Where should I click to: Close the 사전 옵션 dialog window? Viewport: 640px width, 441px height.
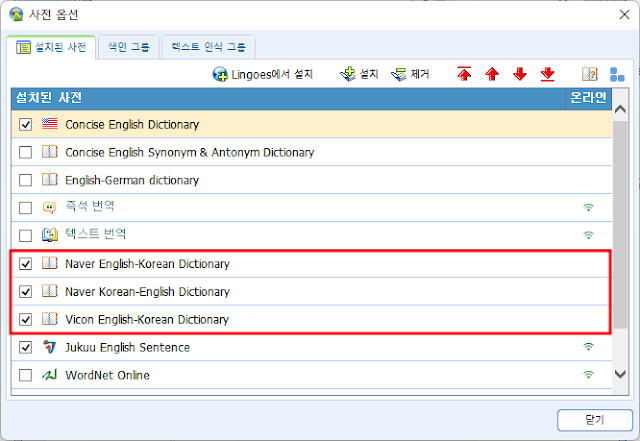click(624, 15)
